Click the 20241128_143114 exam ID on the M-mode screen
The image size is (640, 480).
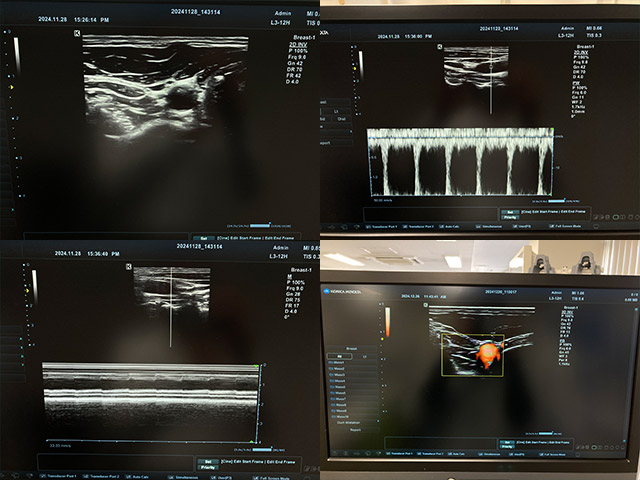tap(199, 246)
